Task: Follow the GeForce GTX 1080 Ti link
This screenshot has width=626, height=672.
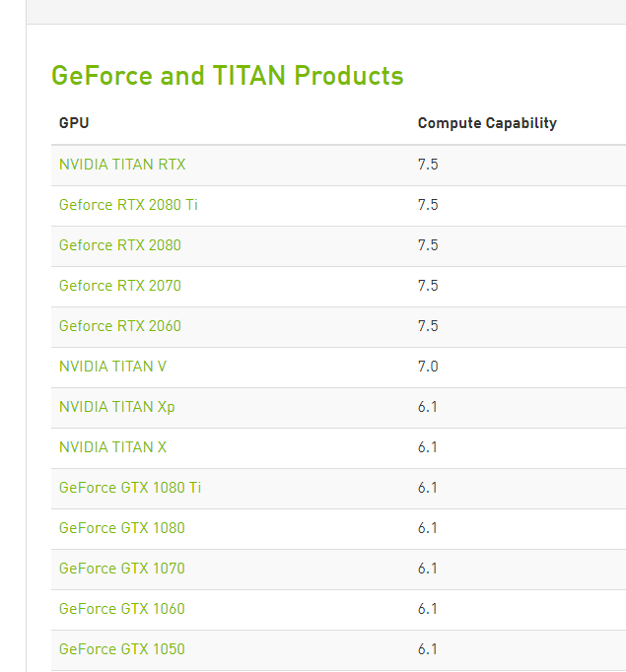Action: [x=130, y=488]
